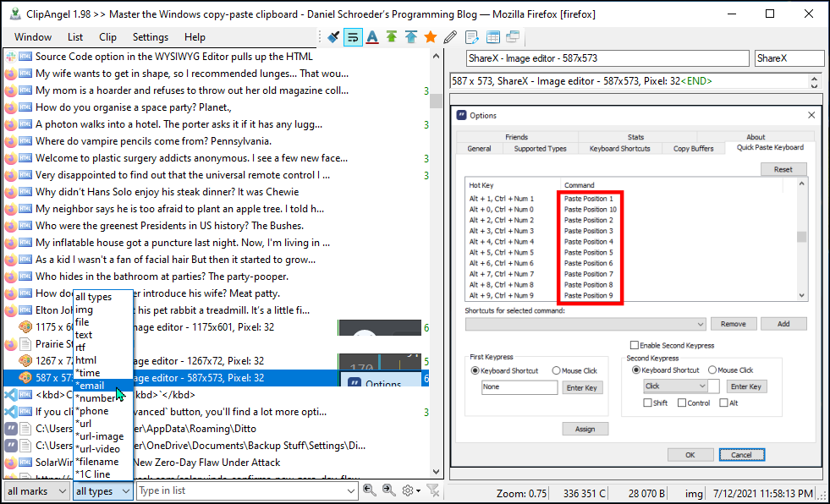Click the VS Code icon on the <kbd> row

(11, 395)
